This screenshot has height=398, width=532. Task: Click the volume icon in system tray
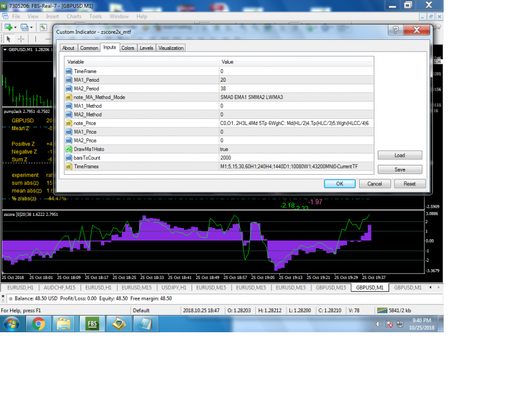pos(378,324)
